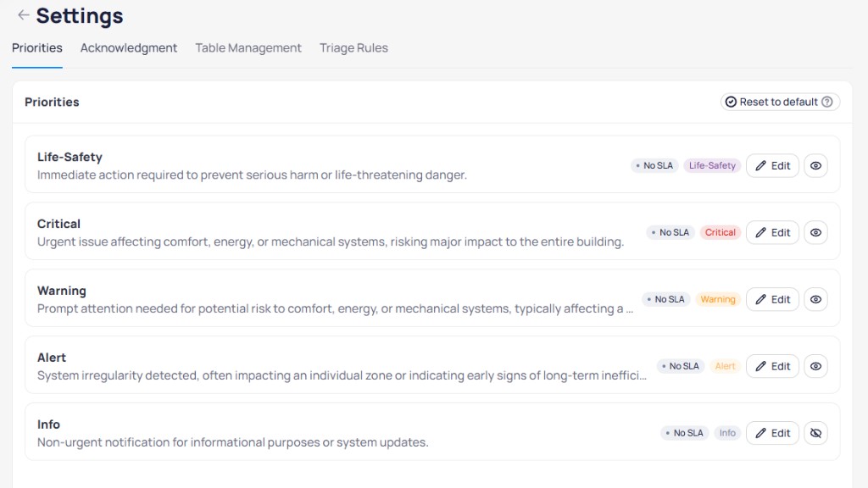868x488 pixels.
Task: Click the orange Warning tag badge
Action: pos(718,299)
